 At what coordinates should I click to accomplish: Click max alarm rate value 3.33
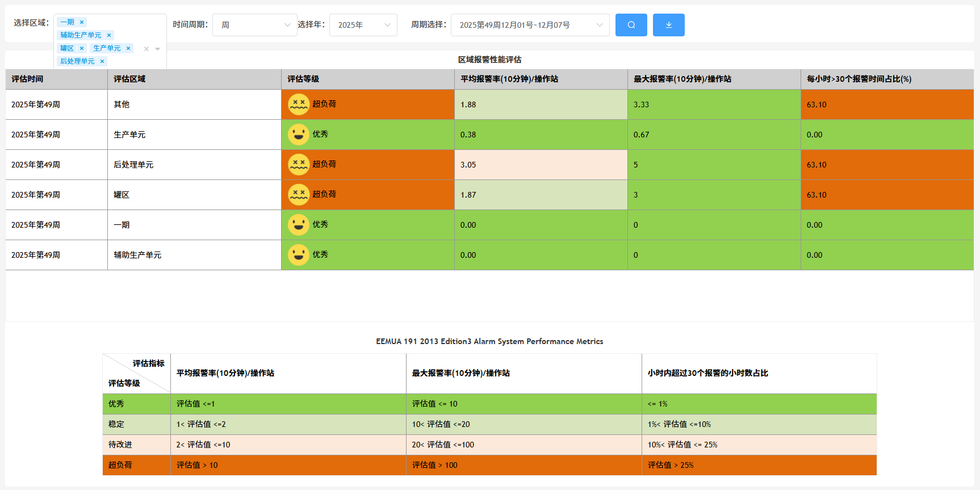pyautogui.click(x=642, y=104)
